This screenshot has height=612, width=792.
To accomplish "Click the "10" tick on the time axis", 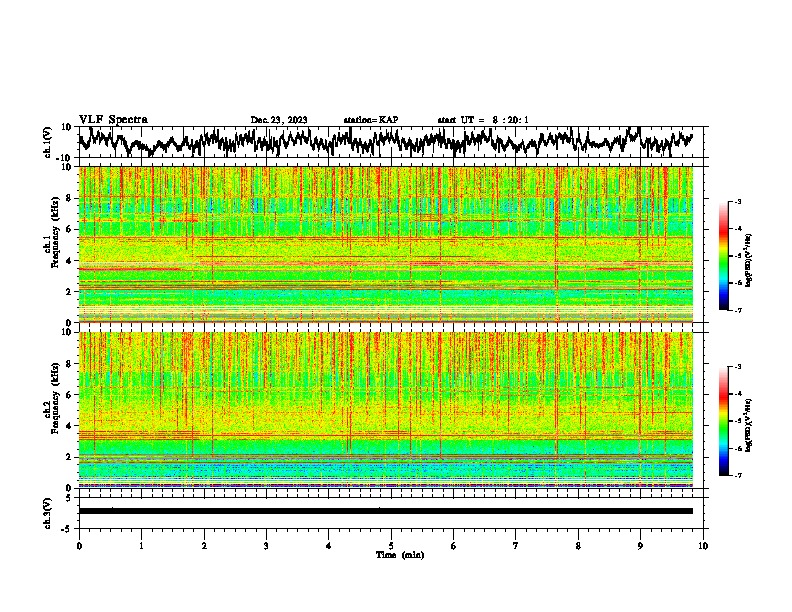I will [x=703, y=546].
